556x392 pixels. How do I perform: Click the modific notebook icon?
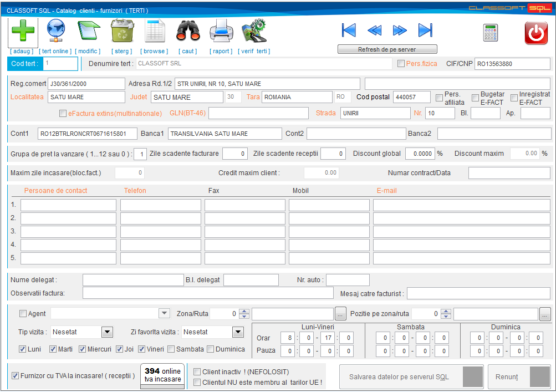click(x=88, y=30)
